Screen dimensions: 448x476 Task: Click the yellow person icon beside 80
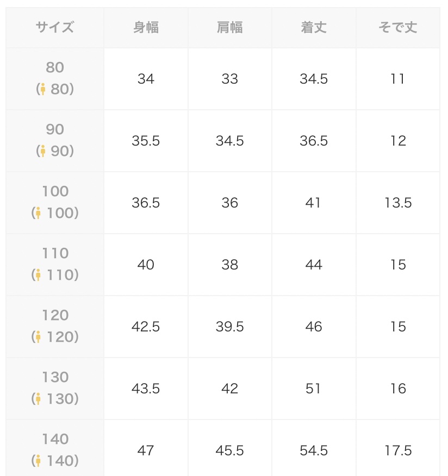(x=42, y=89)
